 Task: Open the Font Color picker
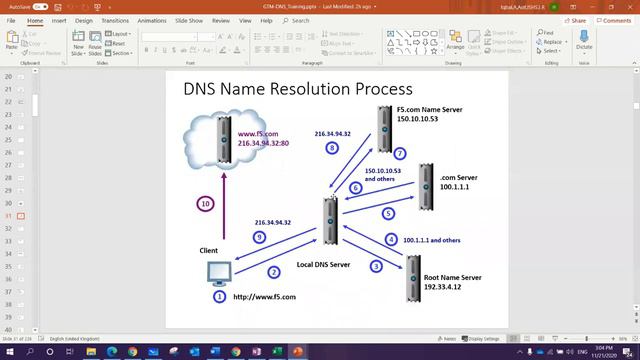click(x=237, y=50)
